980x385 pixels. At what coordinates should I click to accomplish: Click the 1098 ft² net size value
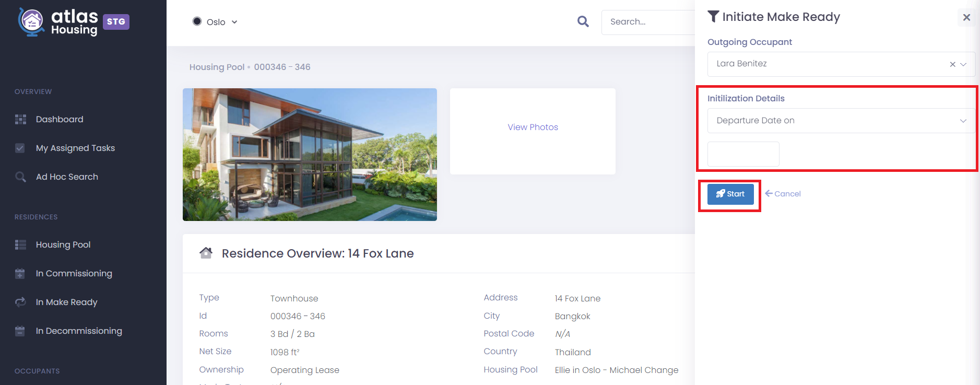pos(285,353)
